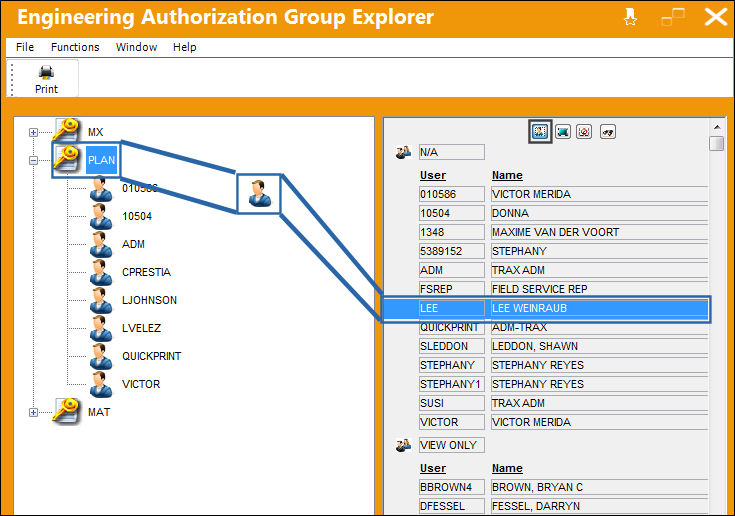Screen dimensions: 735x516
Task: Select user cell DFESSEL
Action: (x=451, y=506)
